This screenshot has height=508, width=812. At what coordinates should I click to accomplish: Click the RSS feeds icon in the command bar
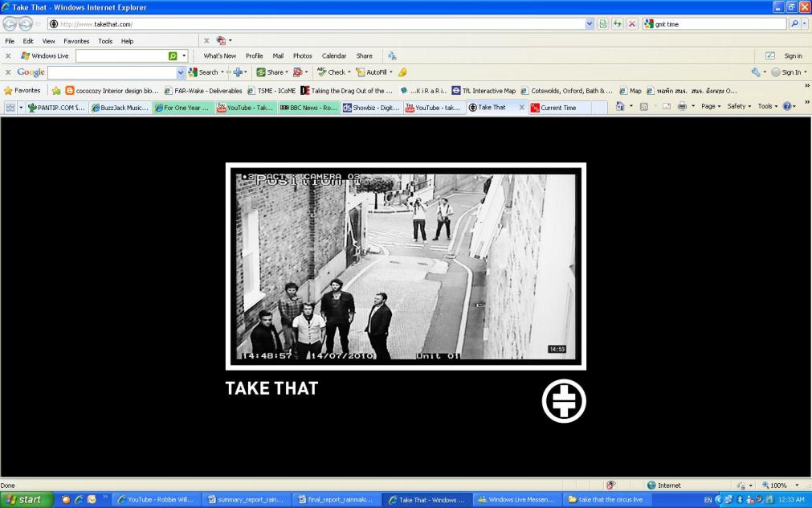click(x=643, y=106)
